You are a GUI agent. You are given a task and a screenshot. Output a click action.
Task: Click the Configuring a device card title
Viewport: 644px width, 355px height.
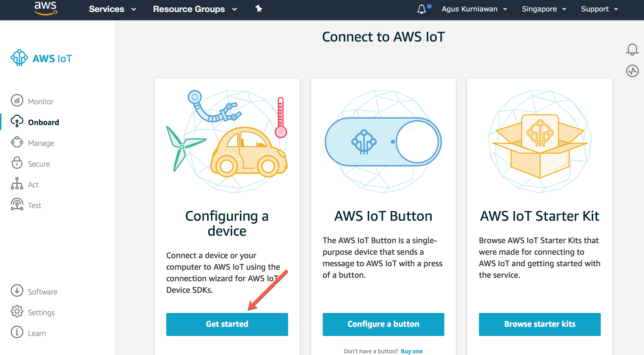[227, 223]
